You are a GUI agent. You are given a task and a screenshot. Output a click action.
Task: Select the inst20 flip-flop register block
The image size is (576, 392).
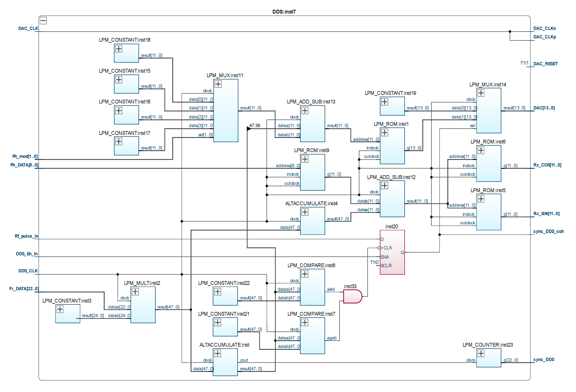click(x=392, y=252)
